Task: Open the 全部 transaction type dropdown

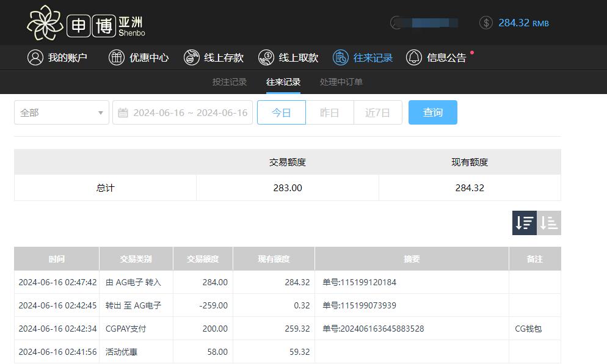Action: 61,112
